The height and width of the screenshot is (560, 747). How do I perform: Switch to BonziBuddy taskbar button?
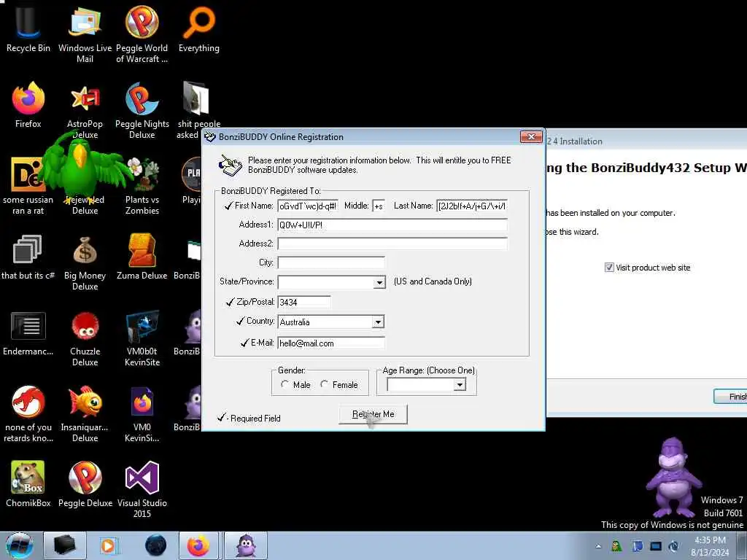[x=246, y=545]
